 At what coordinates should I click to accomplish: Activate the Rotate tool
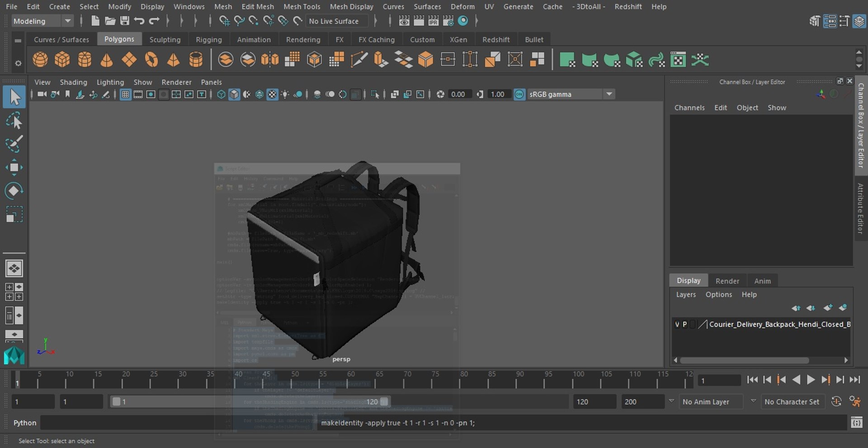click(x=14, y=191)
